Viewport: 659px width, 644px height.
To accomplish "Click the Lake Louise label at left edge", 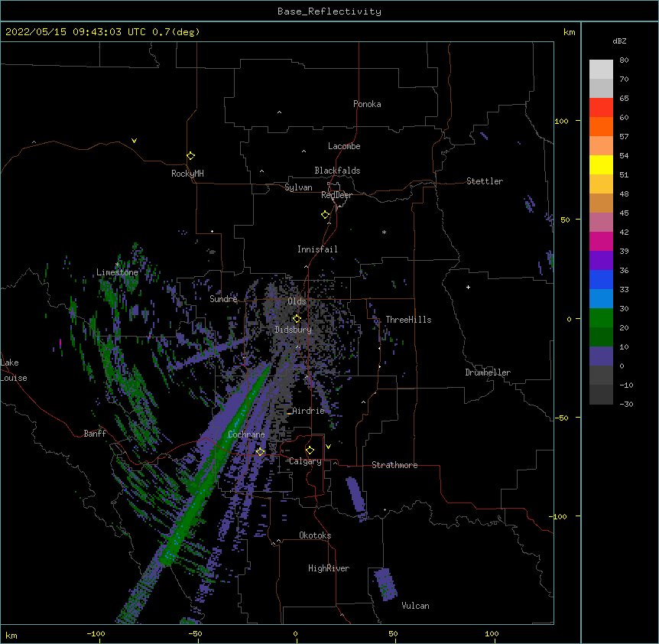I will (14, 370).
